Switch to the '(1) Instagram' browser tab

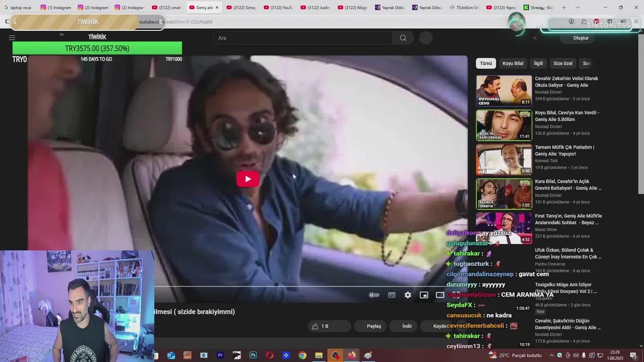[56, 8]
